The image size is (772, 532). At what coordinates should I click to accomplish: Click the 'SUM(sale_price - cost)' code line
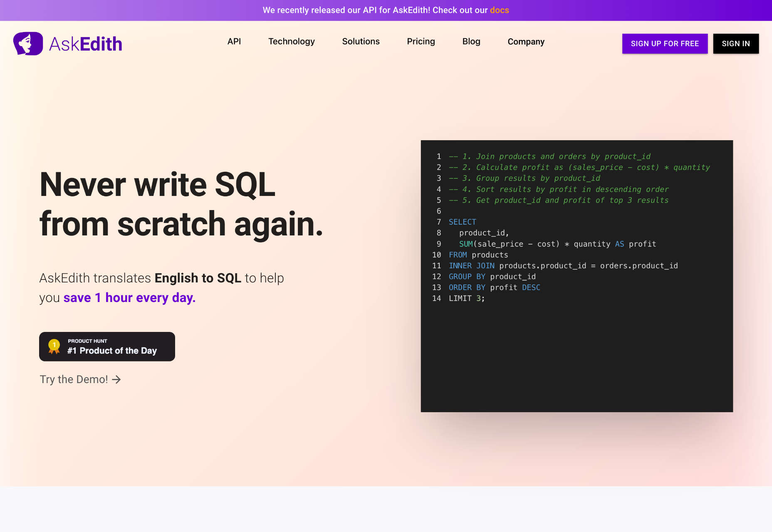click(x=557, y=244)
